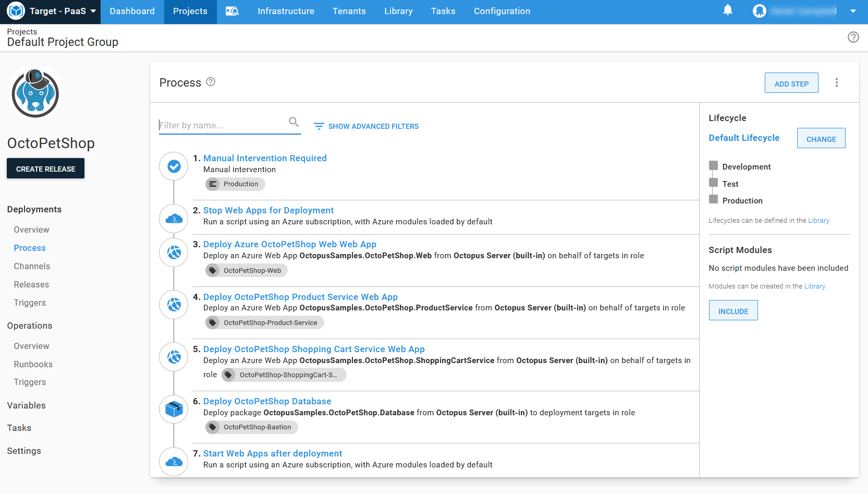Expand the user profile menu arrow
The width and height of the screenshot is (868, 493).
[853, 11]
